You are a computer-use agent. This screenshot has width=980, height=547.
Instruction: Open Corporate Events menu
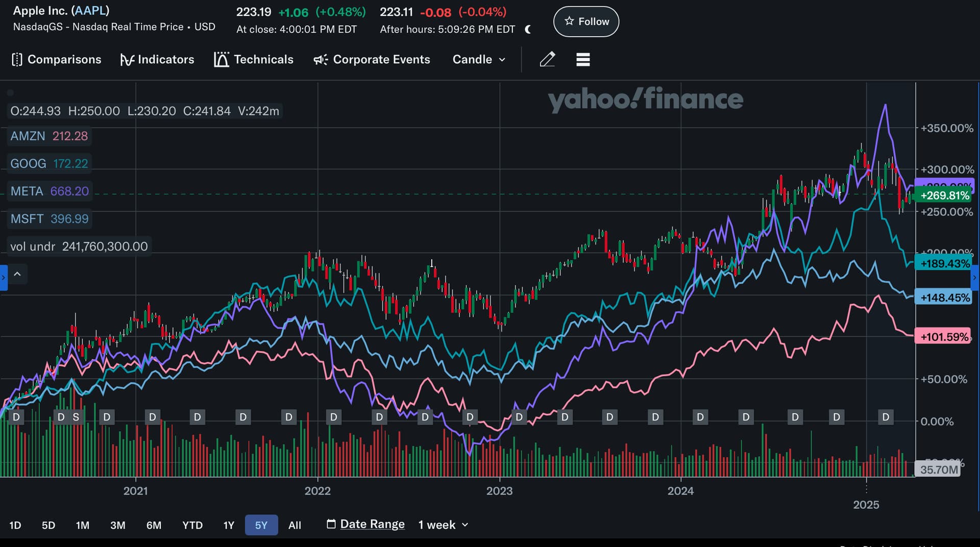click(372, 60)
